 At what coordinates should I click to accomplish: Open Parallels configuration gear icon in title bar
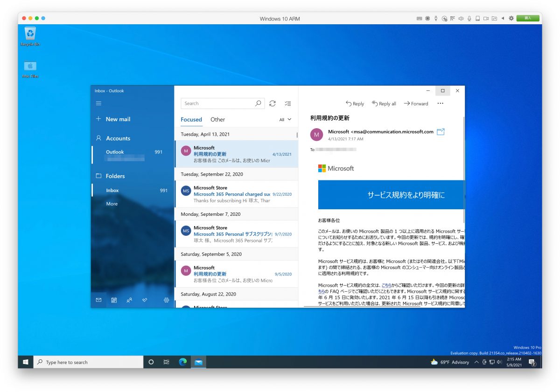[x=511, y=19]
